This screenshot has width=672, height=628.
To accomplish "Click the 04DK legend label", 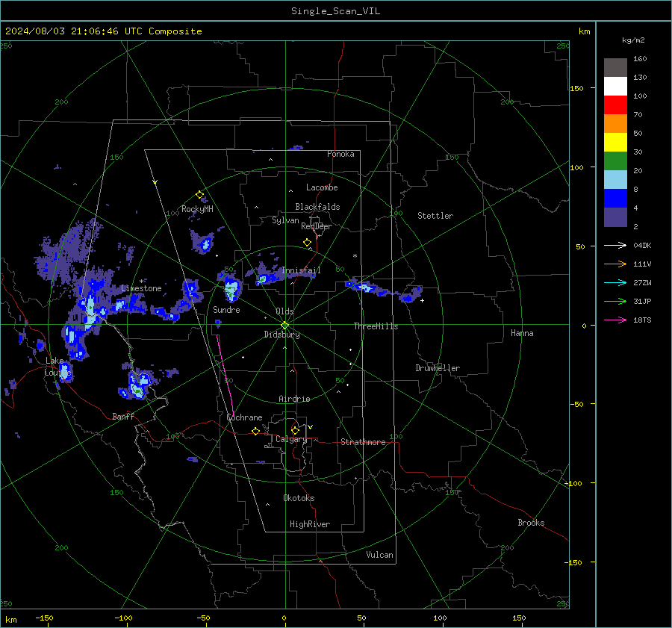I will tap(642, 245).
